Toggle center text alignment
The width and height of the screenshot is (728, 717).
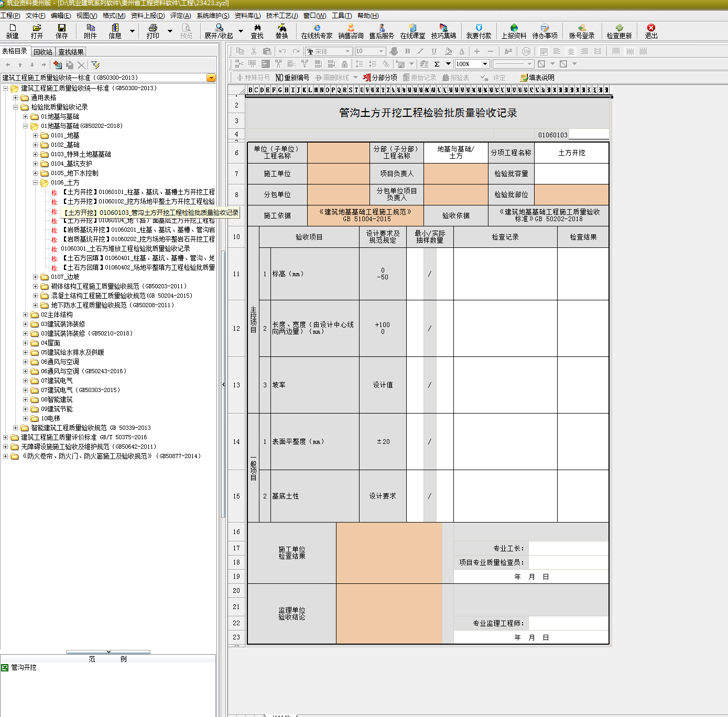[x=571, y=51]
